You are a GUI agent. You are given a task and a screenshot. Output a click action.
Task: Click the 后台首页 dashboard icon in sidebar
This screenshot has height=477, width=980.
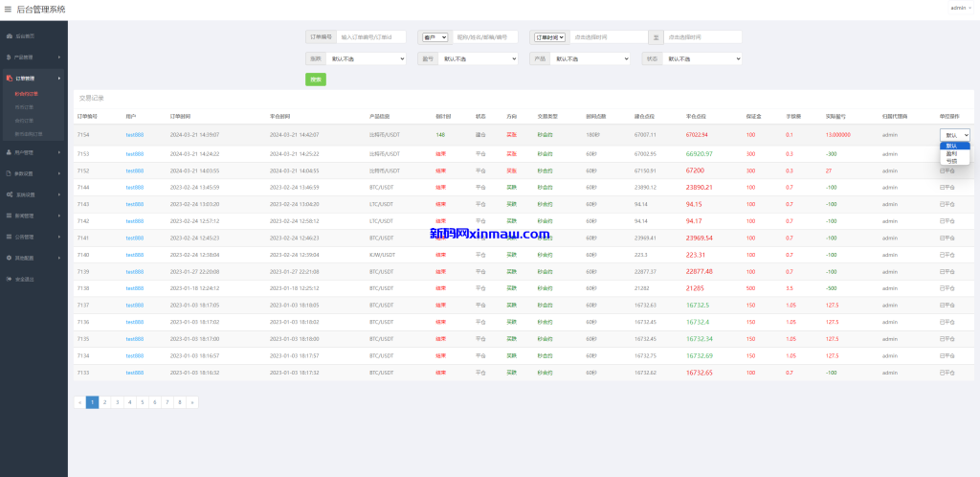click(x=10, y=35)
